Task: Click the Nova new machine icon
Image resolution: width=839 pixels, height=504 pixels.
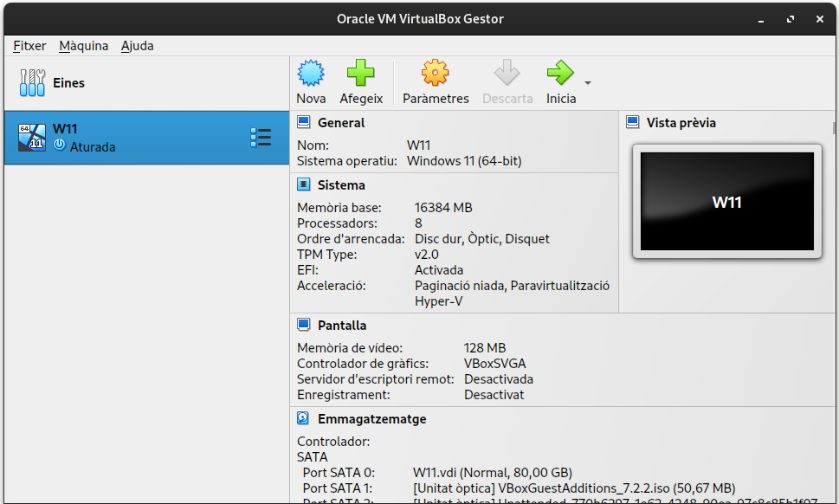Action: pyautogui.click(x=311, y=73)
